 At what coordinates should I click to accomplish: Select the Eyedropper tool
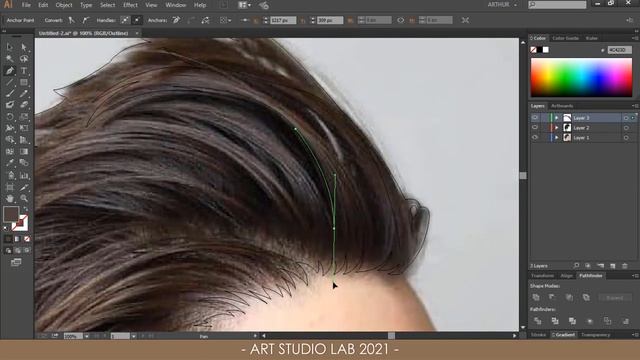[x=9, y=162]
